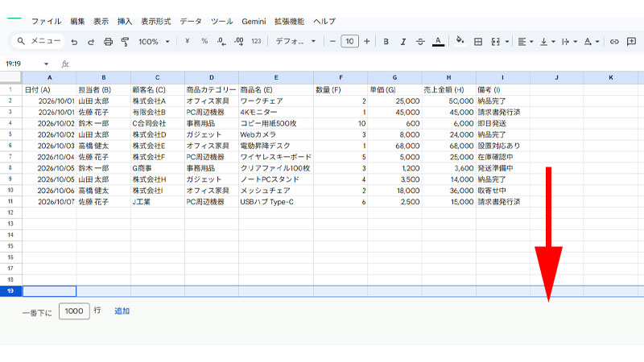
Task: Select cell 売上金額 (H) header
Action: point(449,89)
